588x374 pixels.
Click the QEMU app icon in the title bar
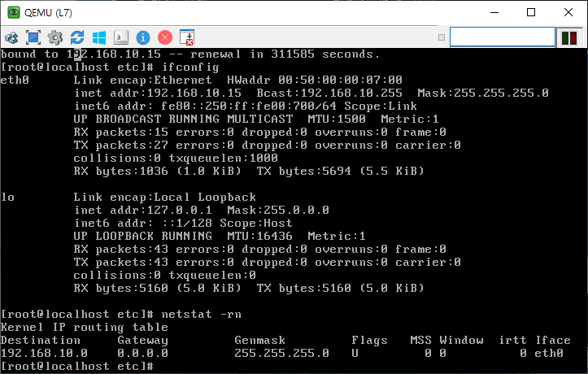point(14,12)
